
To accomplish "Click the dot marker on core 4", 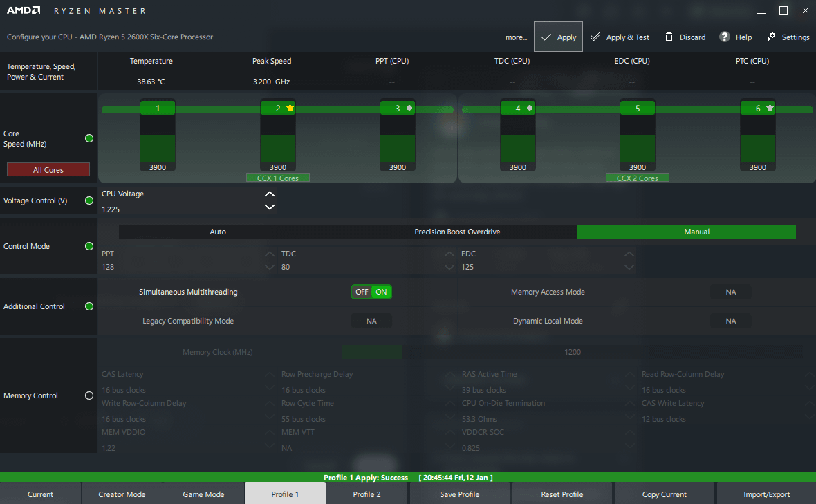I will tap(530, 108).
